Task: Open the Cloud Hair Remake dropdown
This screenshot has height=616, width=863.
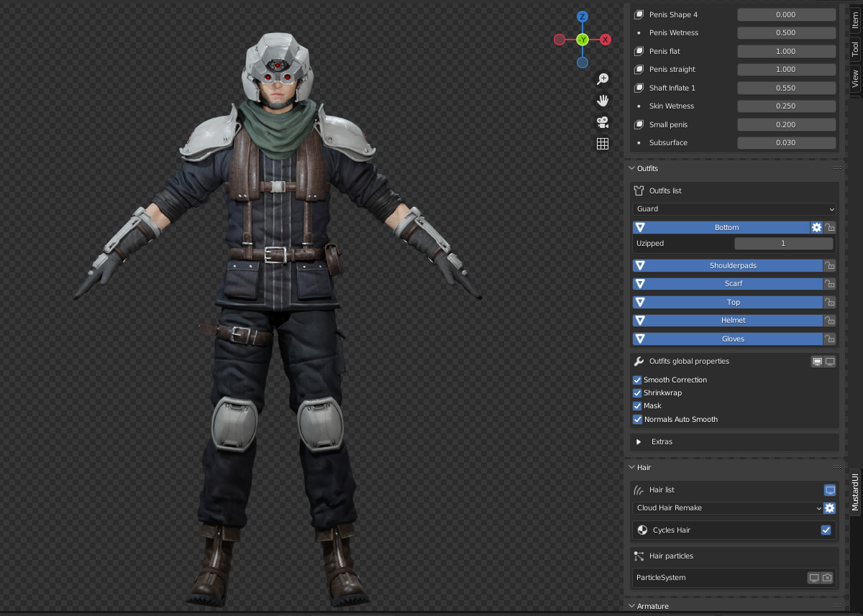Action: [x=728, y=508]
